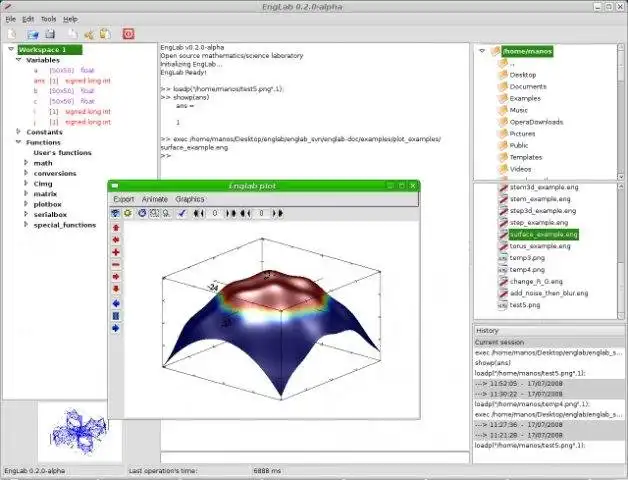Image resolution: width=628 pixels, height=480 pixels.
Task: Click the folder tree vertical scrollbar
Action: [x=621, y=112]
